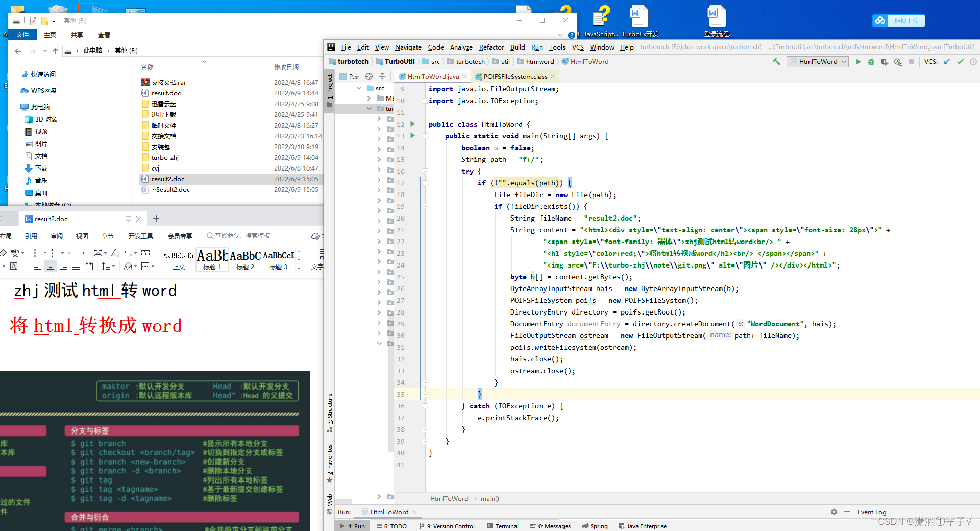The width and height of the screenshot is (980, 531).
Task: Click distributed alignment icon in WPS
Action: tap(89, 266)
